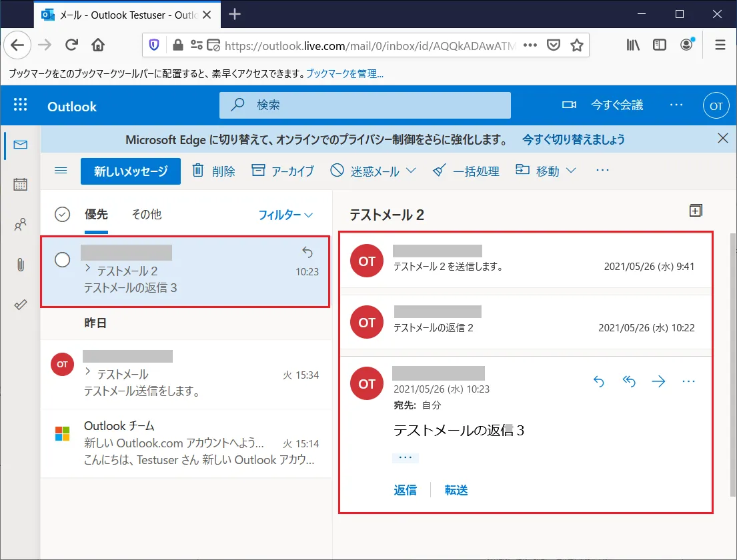Bookmark this page with star icon
Screen dimensions: 737x560
577,45
